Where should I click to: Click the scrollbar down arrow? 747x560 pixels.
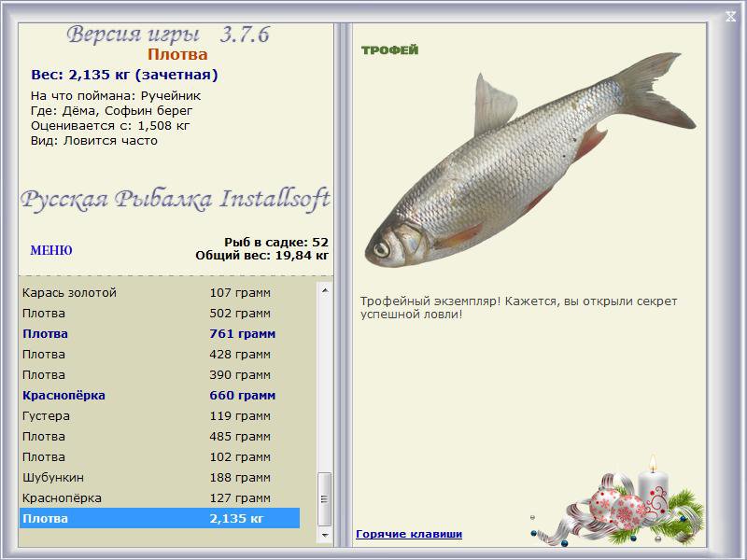click(325, 535)
